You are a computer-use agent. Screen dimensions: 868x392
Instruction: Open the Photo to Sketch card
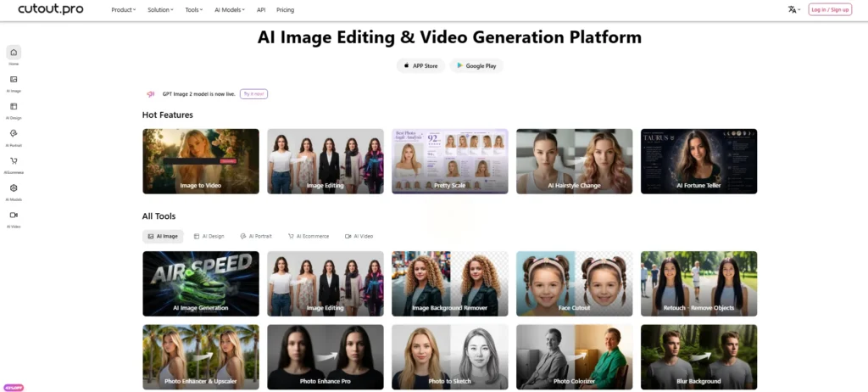coord(450,357)
